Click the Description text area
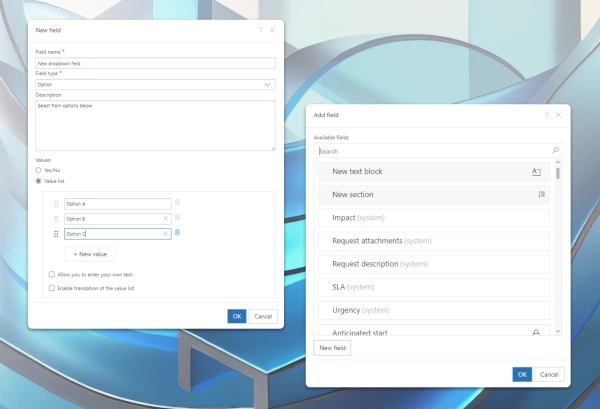The image size is (600, 409). (x=155, y=125)
